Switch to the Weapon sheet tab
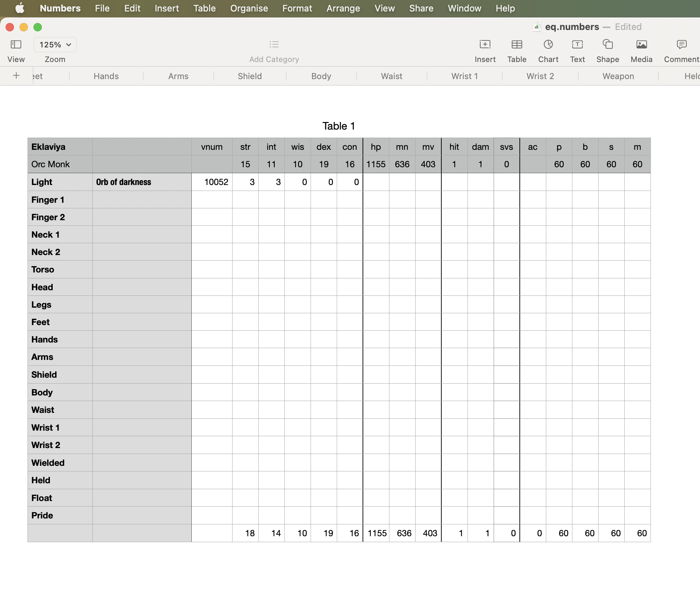Screen dimensions: 700x593 point(618,76)
